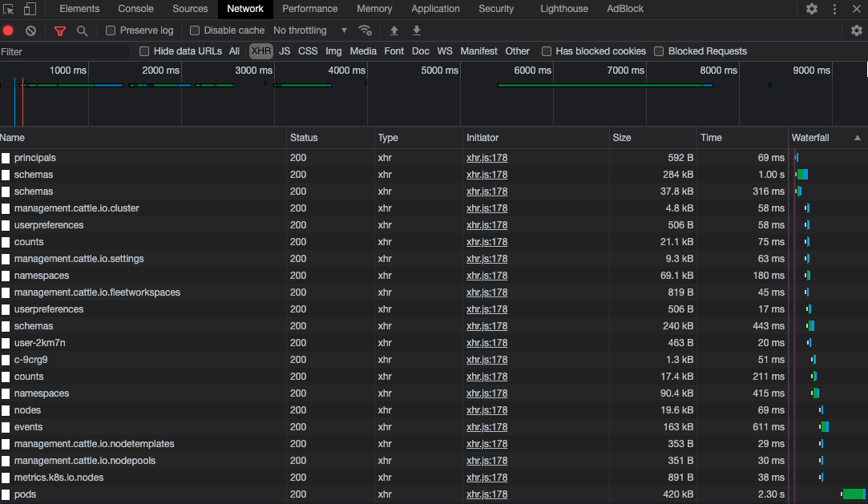
Task: Toggle the device toolbar icon
Action: click(30, 9)
